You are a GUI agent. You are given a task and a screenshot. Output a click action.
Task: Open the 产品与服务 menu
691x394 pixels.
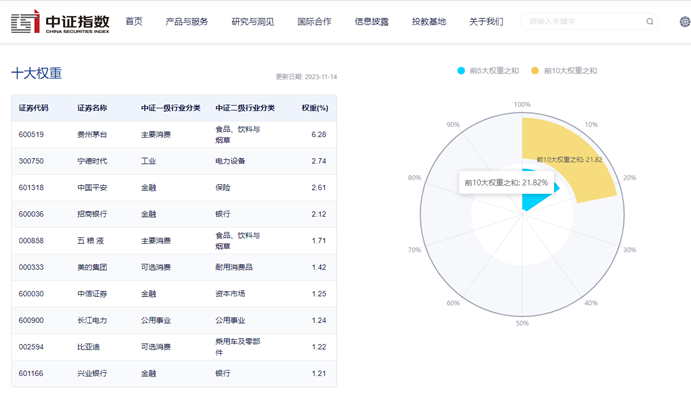187,22
